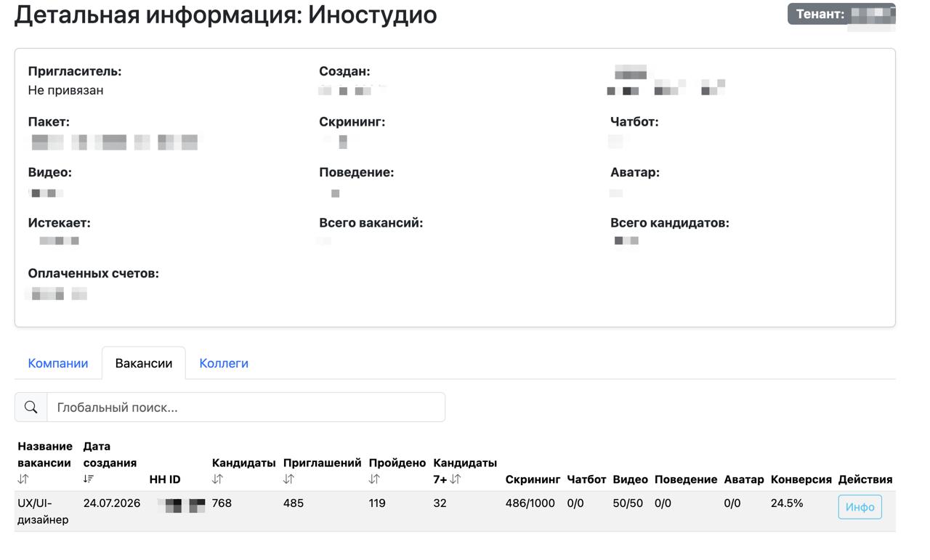Click the Действия column header
Screen dimensions: 930x560
865,479
